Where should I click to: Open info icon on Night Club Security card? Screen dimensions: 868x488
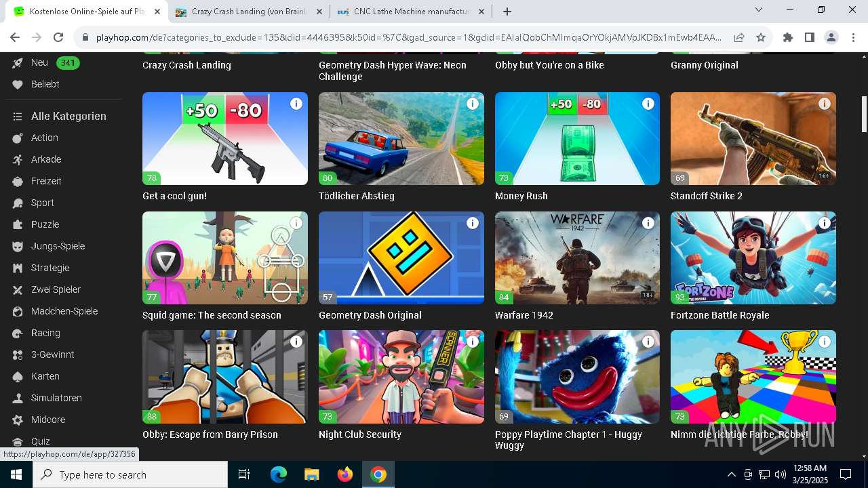point(473,342)
